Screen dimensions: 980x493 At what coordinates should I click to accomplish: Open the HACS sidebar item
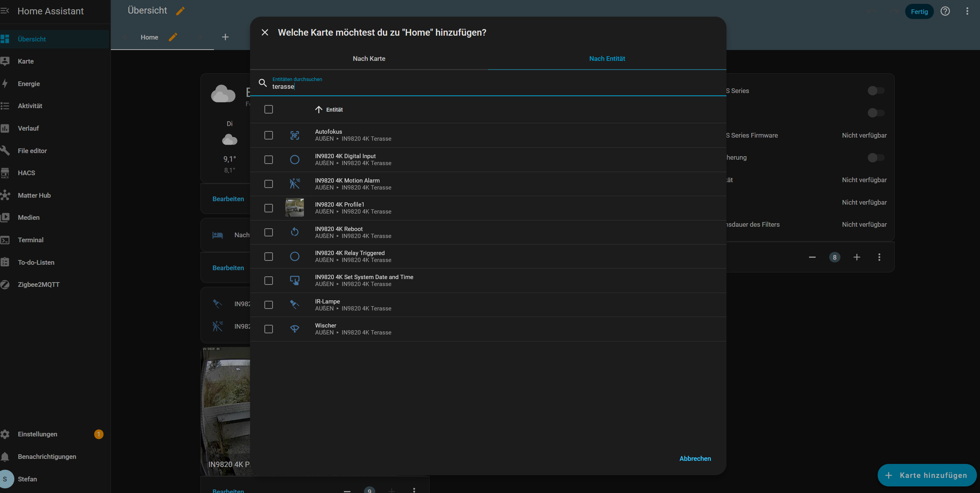(26, 173)
